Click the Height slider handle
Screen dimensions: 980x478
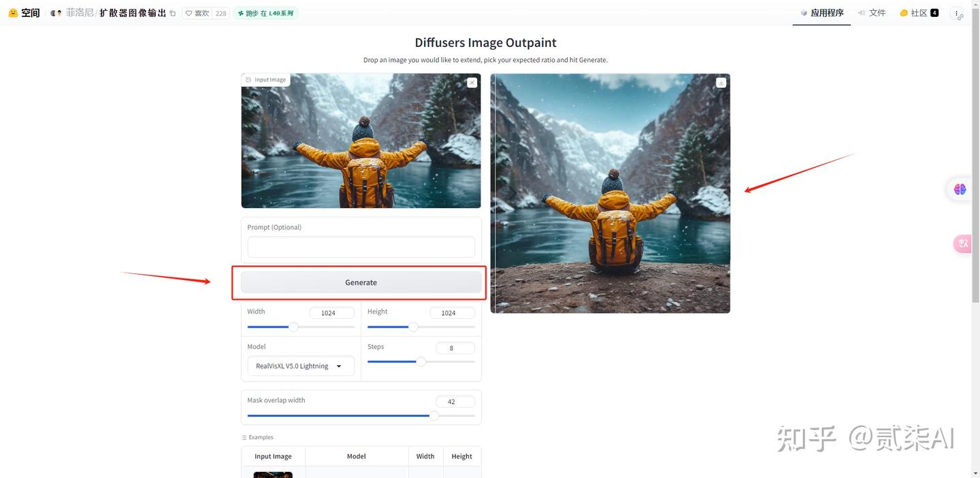(413, 327)
